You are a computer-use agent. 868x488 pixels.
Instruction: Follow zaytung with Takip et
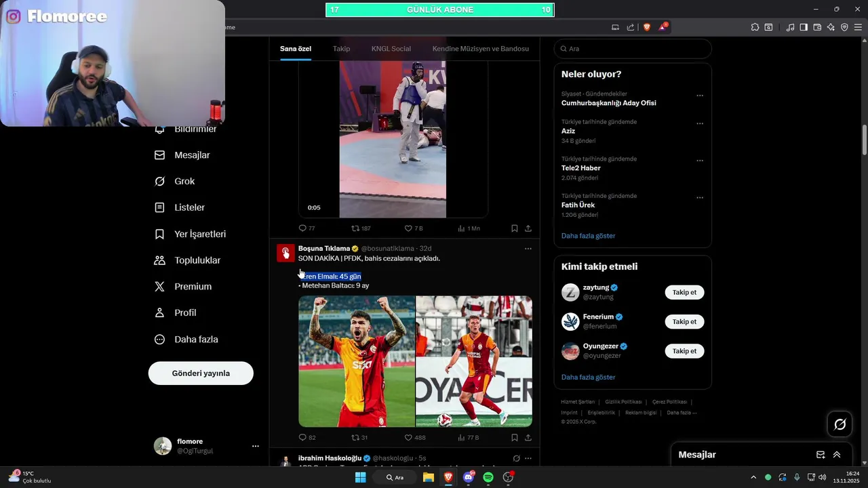[684, 292]
